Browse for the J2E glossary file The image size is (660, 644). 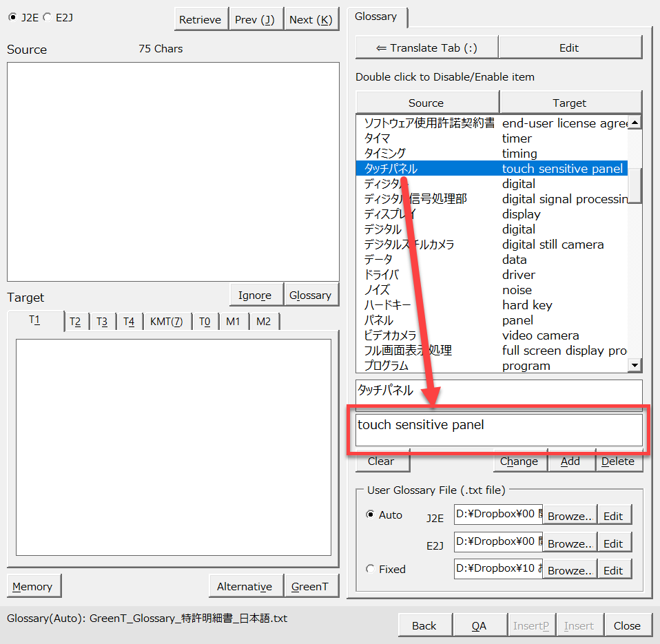pos(570,516)
